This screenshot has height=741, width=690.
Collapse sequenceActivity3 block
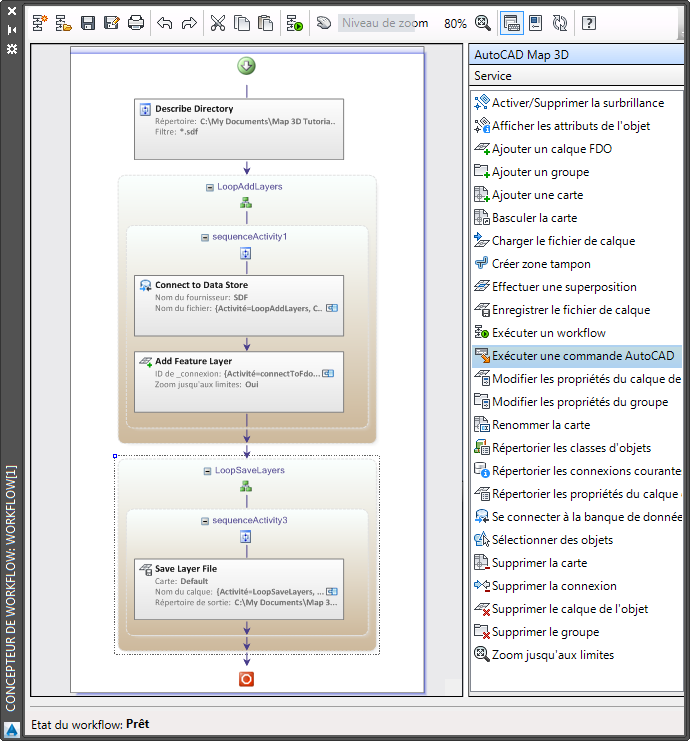click(205, 521)
